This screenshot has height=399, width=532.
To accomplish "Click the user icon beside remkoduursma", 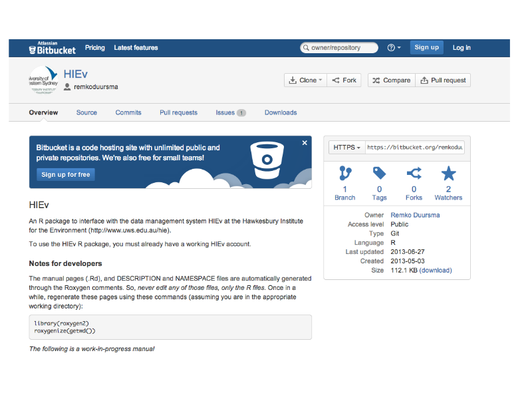I will coord(67,87).
